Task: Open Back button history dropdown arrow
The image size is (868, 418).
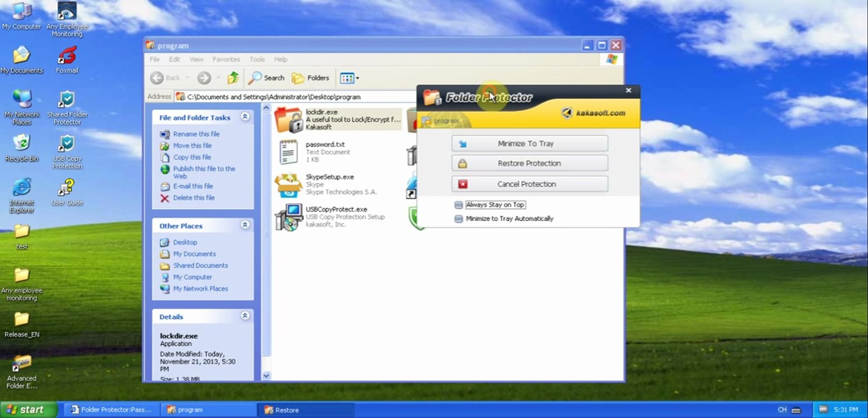Action: tap(187, 78)
